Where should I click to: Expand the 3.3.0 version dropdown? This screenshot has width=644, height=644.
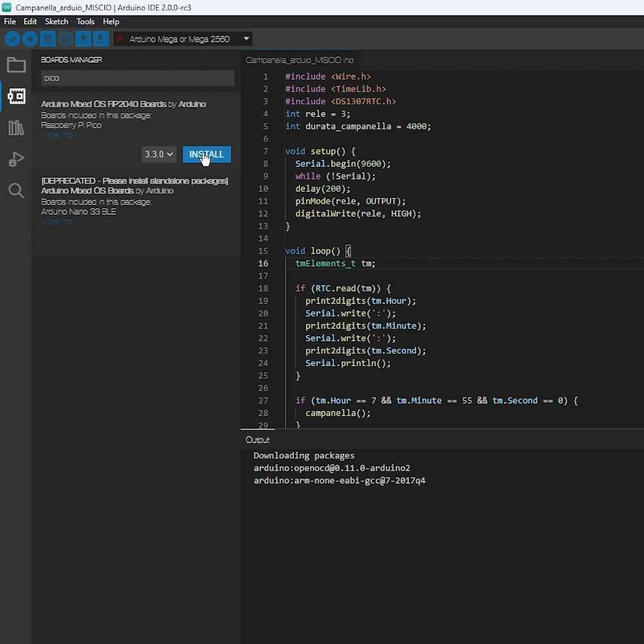159,154
